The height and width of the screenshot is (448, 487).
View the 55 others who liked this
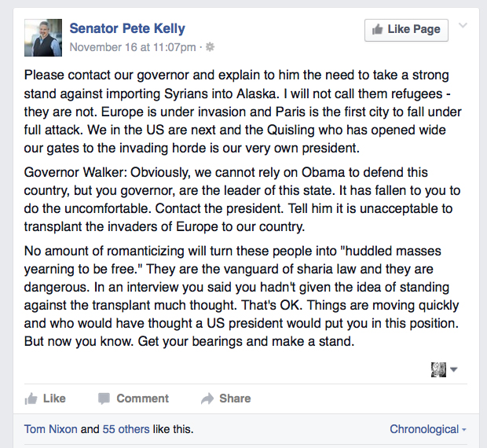(x=126, y=429)
